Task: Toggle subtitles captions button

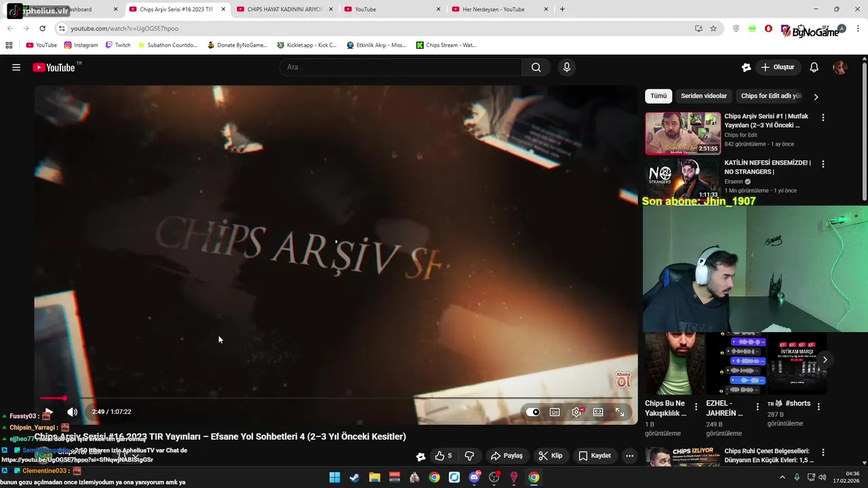Action: (555, 411)
